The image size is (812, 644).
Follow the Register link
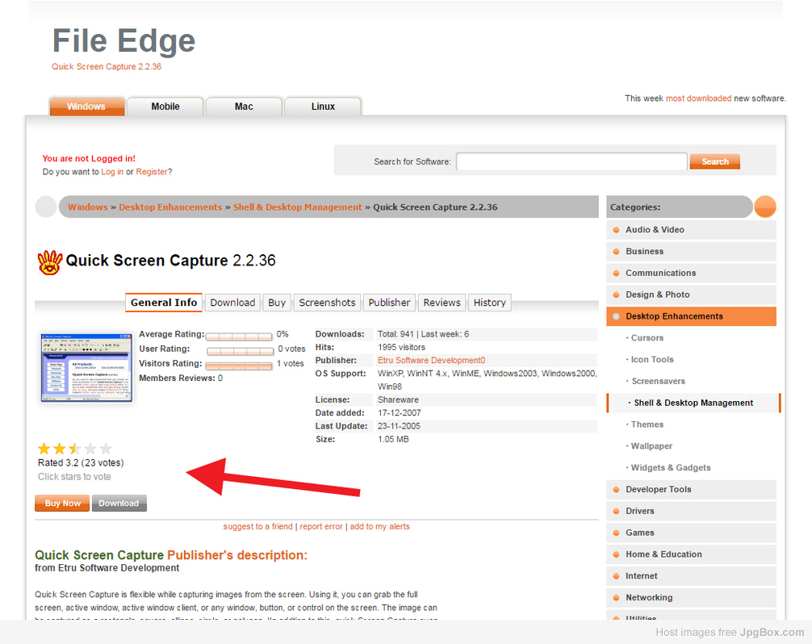(152, 172)
